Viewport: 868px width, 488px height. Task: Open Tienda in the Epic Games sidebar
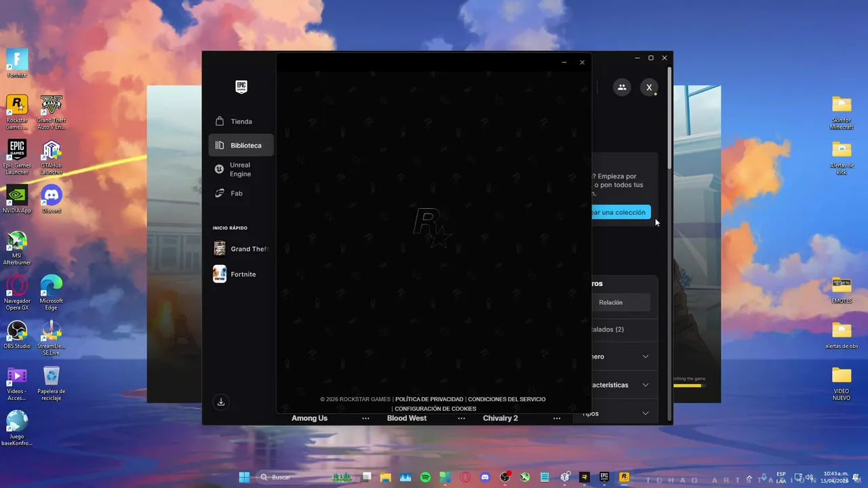(x=241, y=121)
